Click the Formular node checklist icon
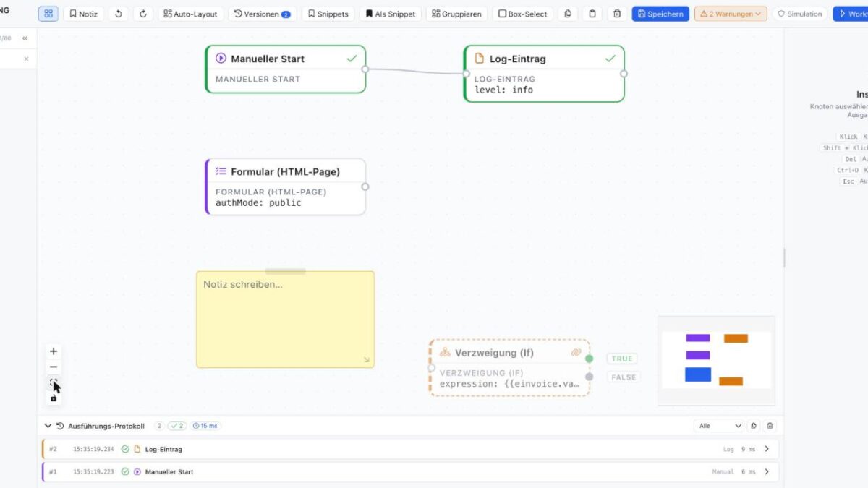Image resolution: width=868 pixels, height=488 pixels. click(221, 171)
